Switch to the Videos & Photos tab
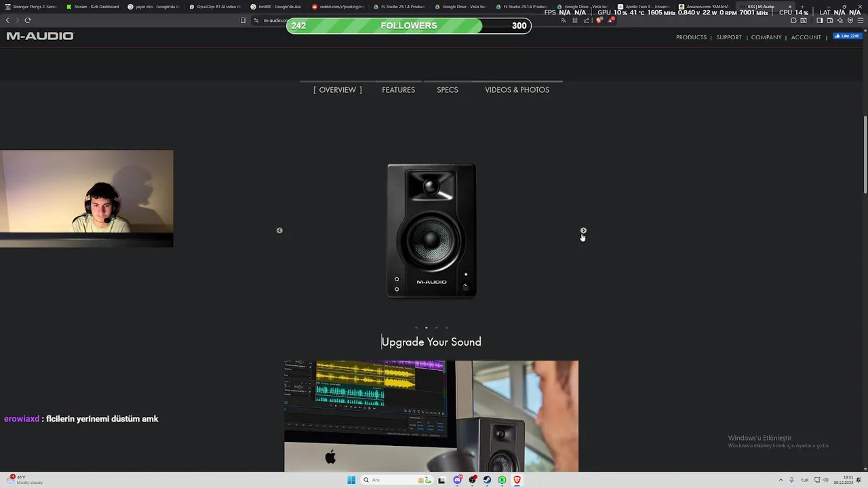 click(517, 89)
